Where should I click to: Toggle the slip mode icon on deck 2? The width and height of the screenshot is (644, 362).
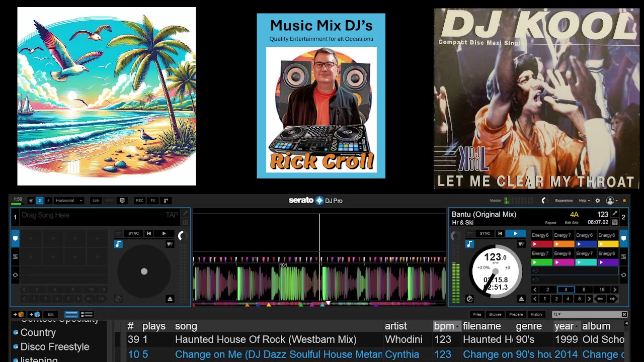470,299
